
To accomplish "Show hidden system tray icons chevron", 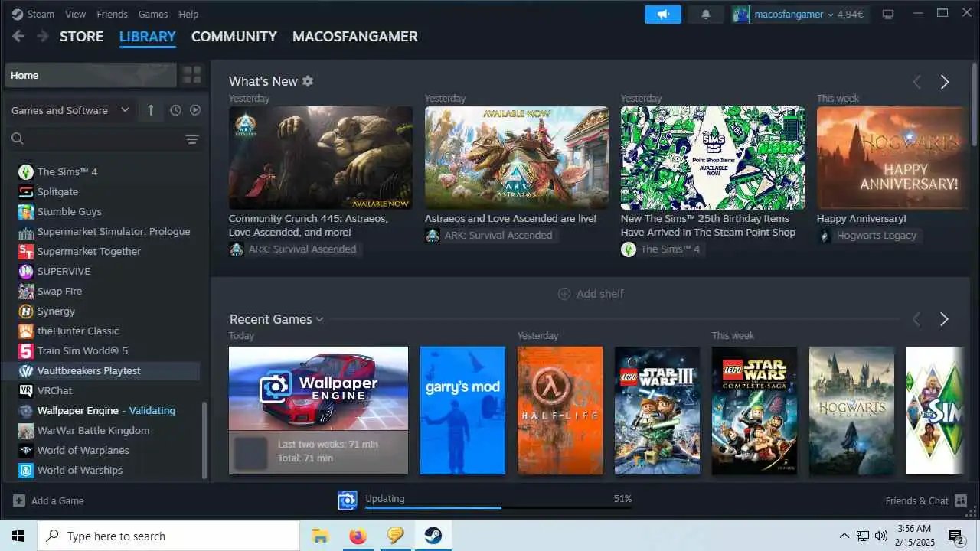I will click(x=844, y=536).
